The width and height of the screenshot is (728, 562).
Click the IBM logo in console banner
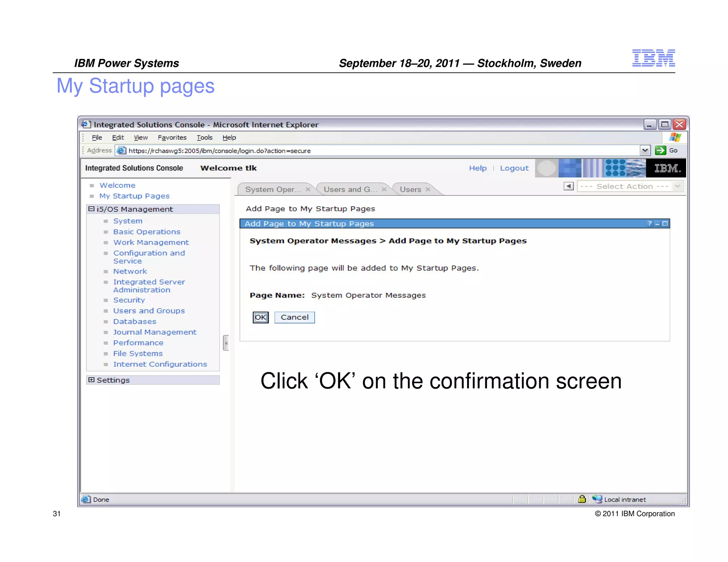[x=666, y=168]
